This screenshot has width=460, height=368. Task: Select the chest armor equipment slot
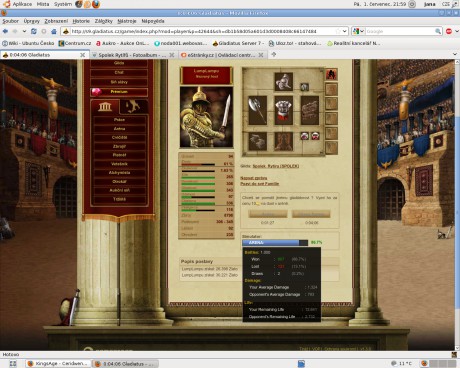(x=283, y=110)
